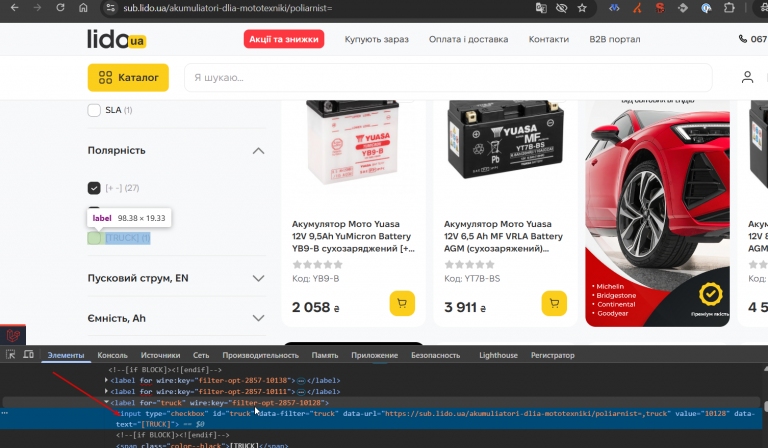Click the crossed-out eye icon in address bar
Screen dimensions: 768x448
click(x=561, y=8)
